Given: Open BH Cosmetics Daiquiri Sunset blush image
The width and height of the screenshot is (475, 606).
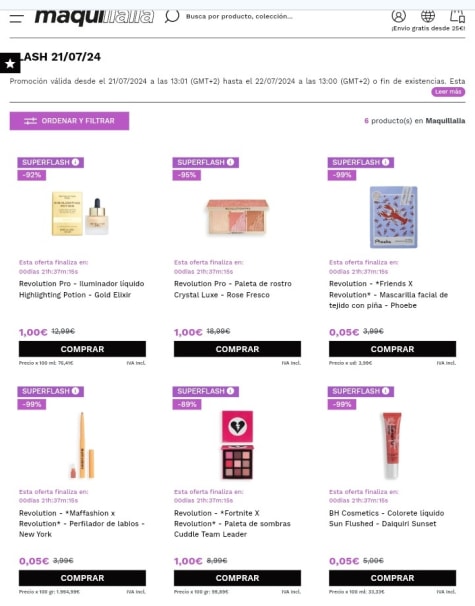Looking at the screenshot, I should click(x=392, y=445).
